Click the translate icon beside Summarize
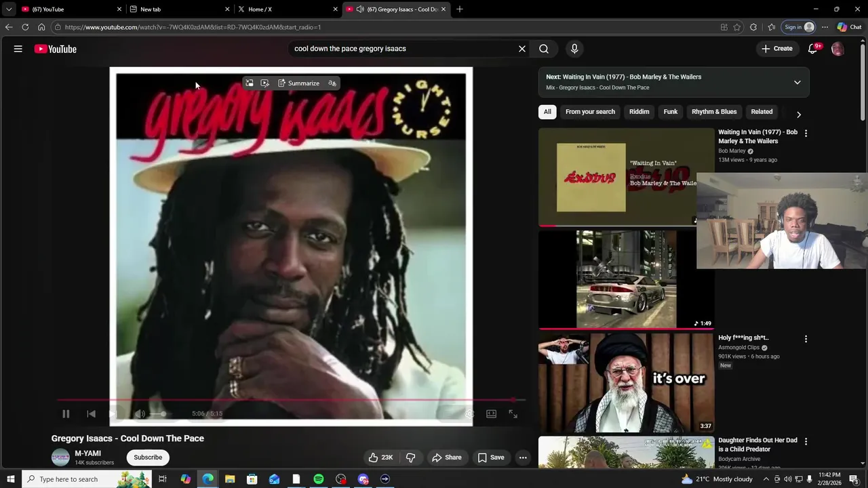The height and width of the screenshot is (488, 868). pos(332,83)
